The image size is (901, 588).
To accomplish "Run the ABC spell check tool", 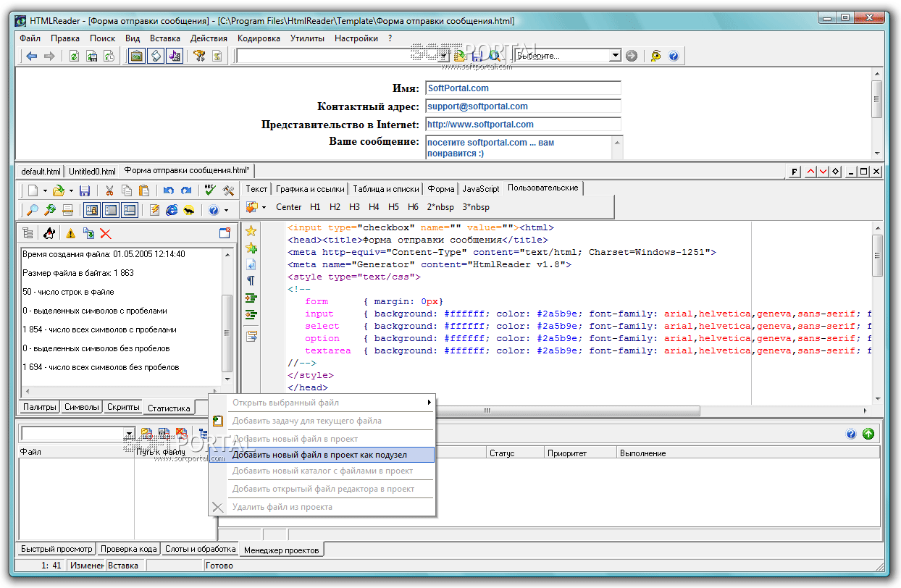I will pos(210,190).
